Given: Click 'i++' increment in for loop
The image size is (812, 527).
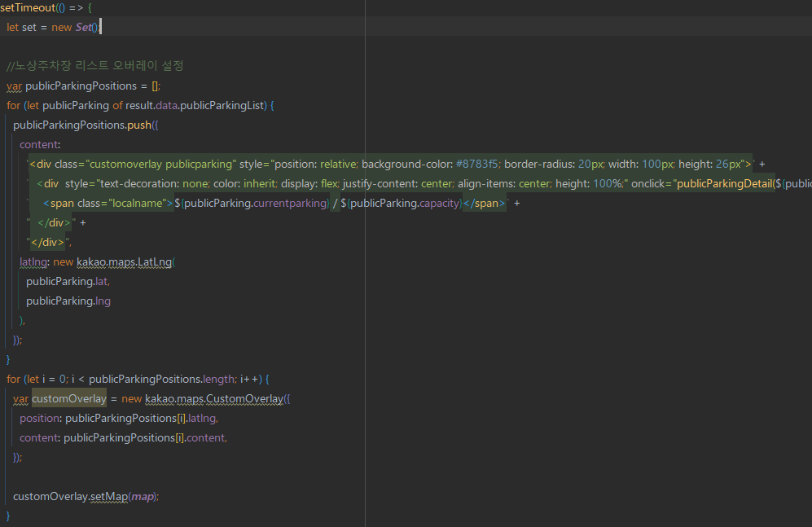Looking at the screenshot, I should pos(249,380).
